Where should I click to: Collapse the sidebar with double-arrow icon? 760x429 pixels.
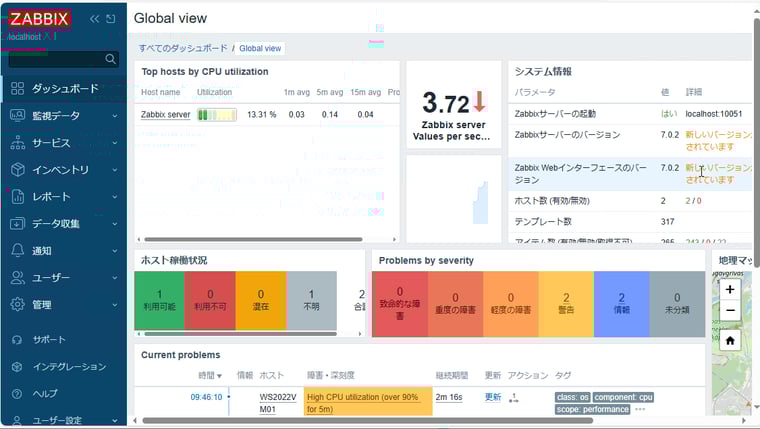(x=94, y=19)
